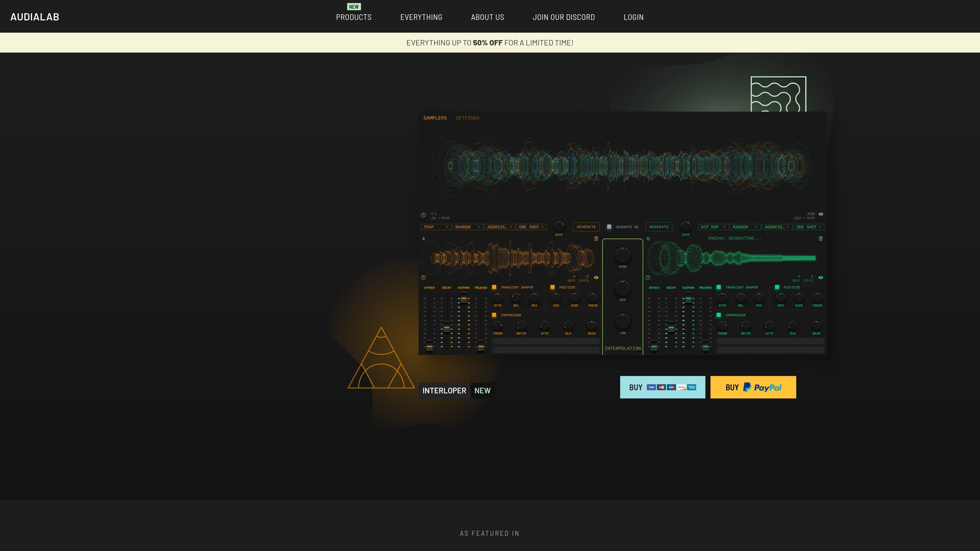Click sampler B Side knob

tap(799, 297)
